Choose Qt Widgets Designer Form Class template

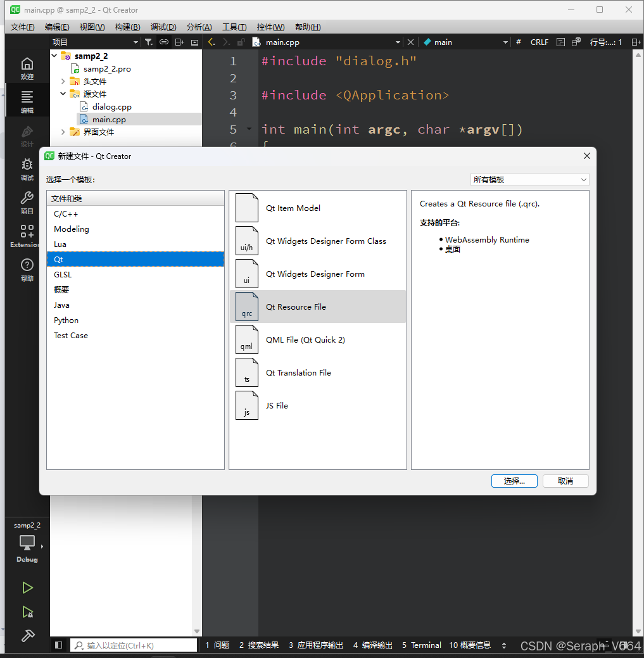pyautogui.click(x=318, y=241)
